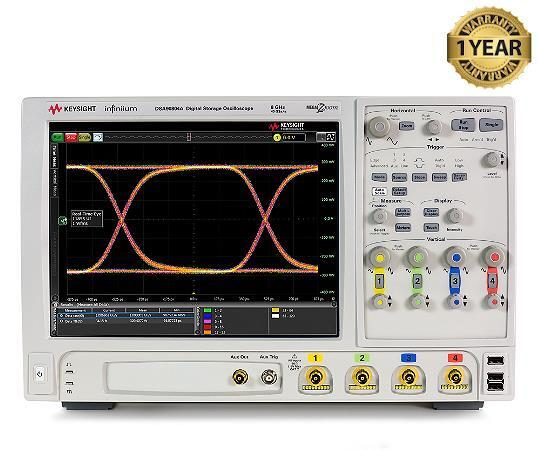The image size is (538, 450).
Task: Toggle channel 1 with the yellow 1 key
Action: point(379,281)
